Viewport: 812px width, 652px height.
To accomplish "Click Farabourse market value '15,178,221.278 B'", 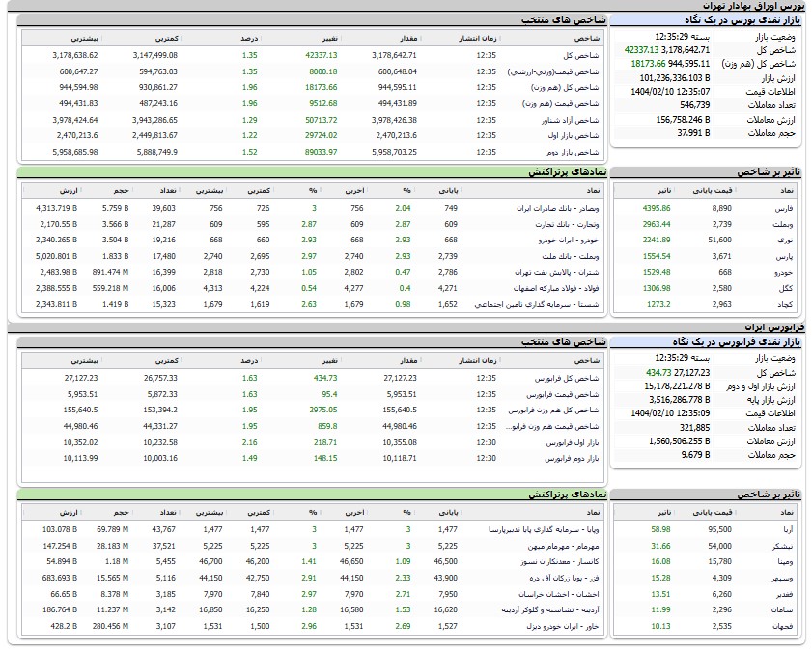I will 678,386.
